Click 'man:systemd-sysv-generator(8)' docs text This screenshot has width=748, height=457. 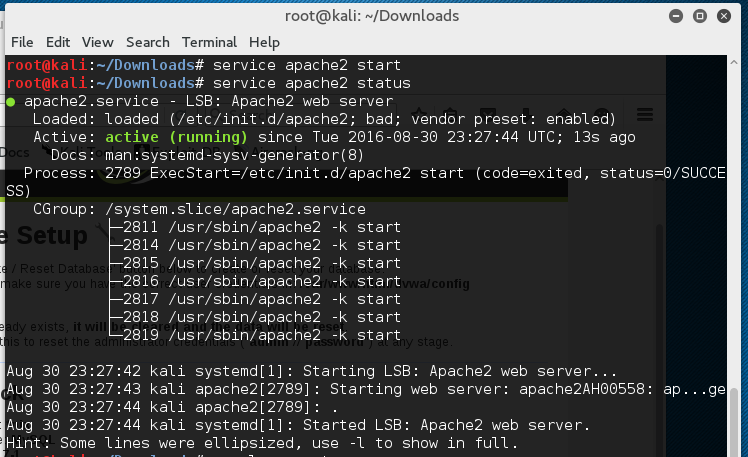click(x=234, y=156)
